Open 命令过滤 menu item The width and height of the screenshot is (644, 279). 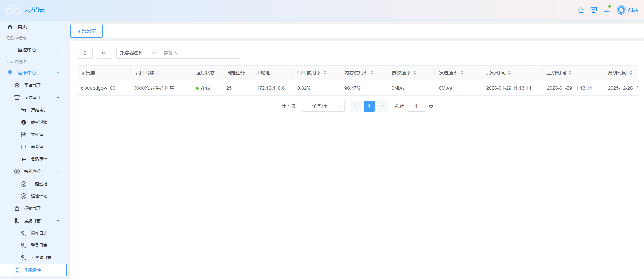pos(39,122)
